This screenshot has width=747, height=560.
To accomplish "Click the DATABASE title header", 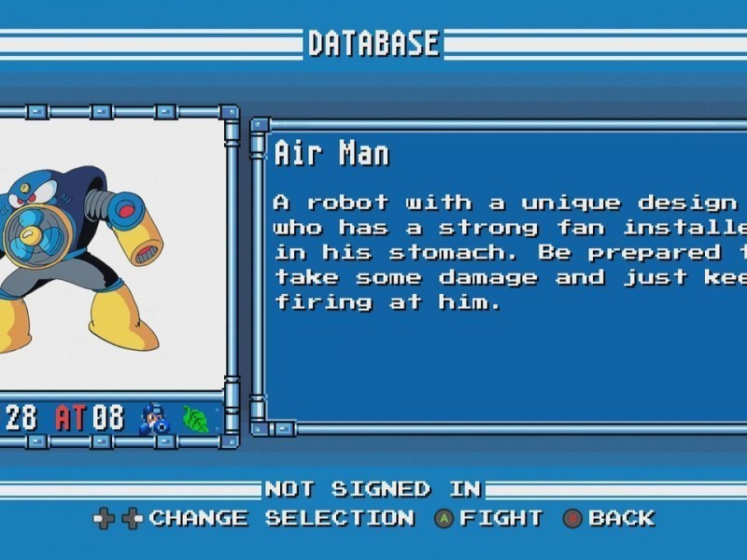I will (373, 44).
